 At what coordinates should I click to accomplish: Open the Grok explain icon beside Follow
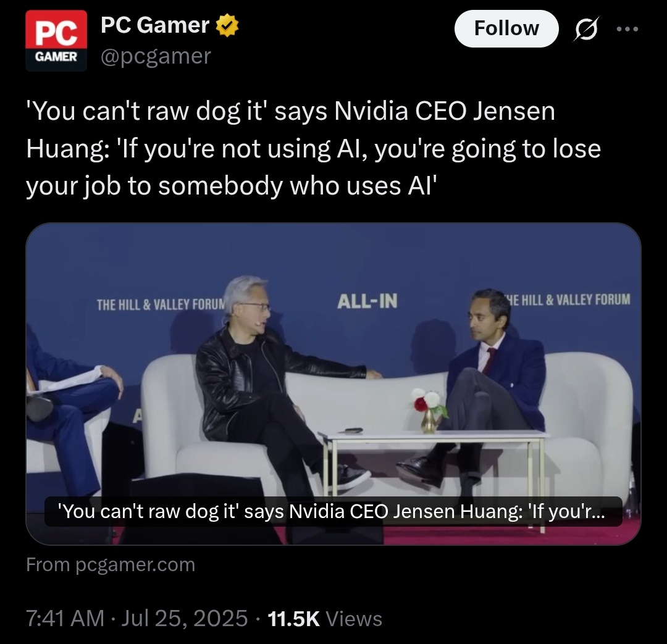point(585,28)
